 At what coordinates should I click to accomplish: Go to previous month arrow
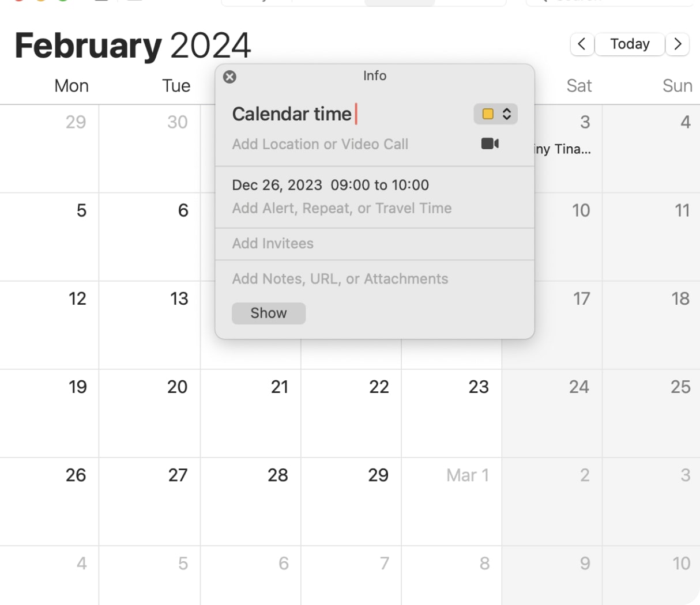[x=582, y=44]
